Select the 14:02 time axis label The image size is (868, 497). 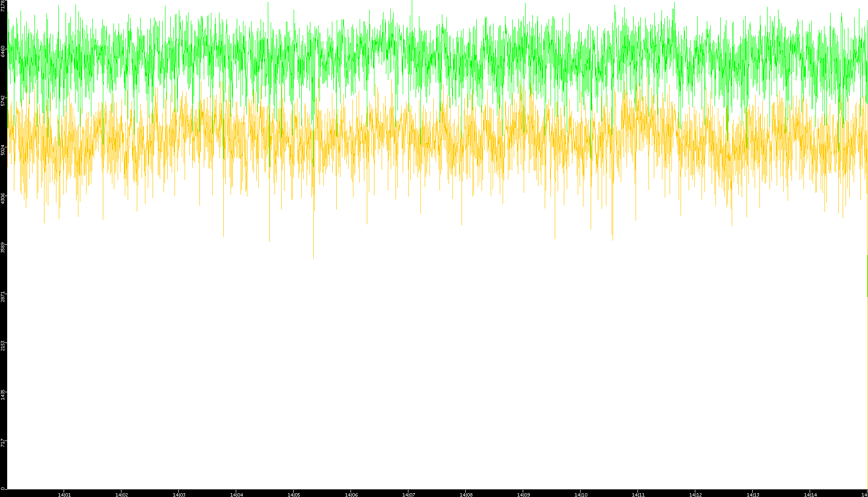coord(121,495)
